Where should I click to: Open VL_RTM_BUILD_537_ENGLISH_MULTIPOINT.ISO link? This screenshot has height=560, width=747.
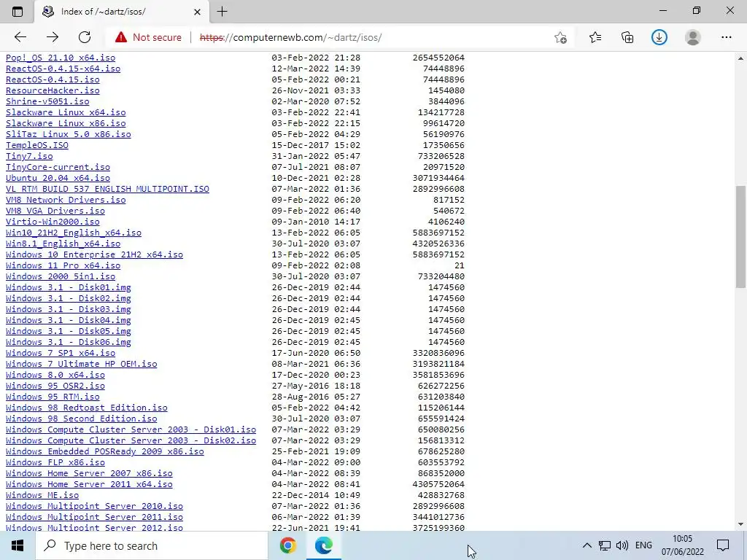click(107, 189)
